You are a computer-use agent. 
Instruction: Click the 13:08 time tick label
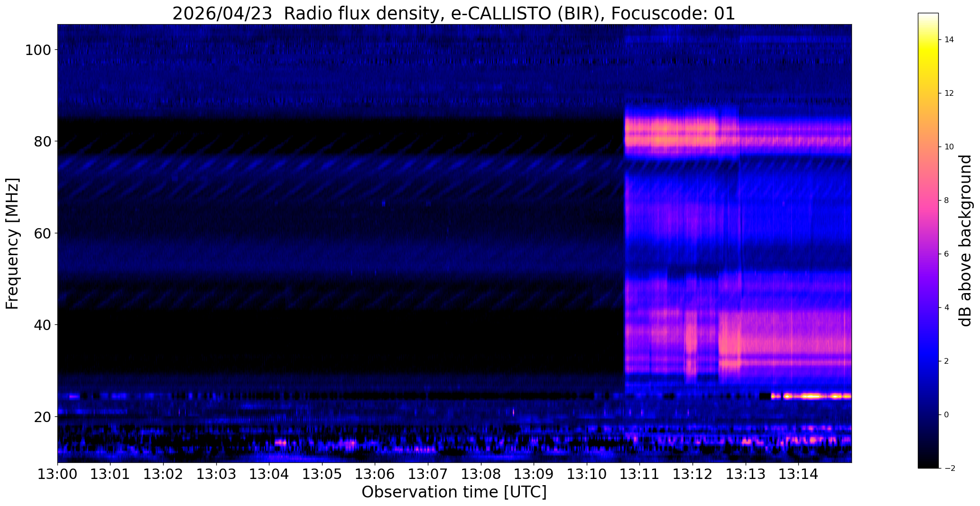(x=481, y=474)
